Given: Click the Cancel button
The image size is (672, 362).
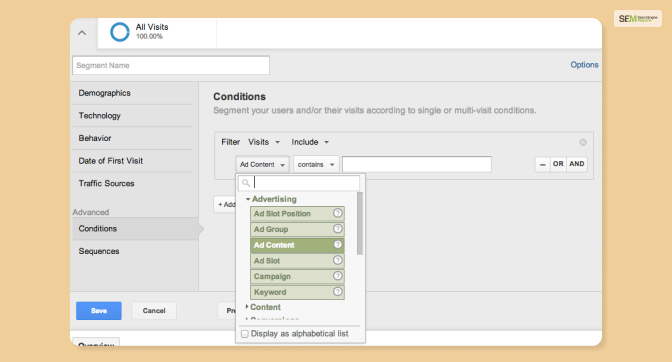Looking at the screenshot, I should click(x=154, y=311).
